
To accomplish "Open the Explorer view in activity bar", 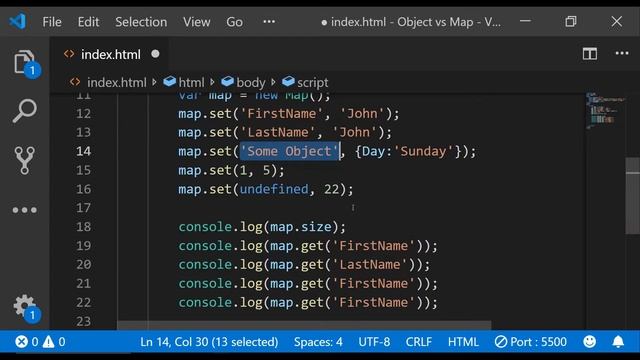I will pos(24,62).
